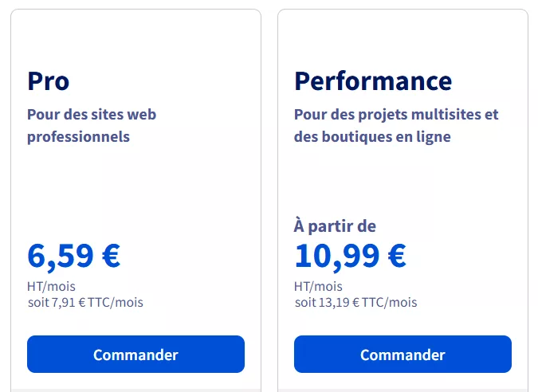Select the Pro plan heading
The image size is (538, 392).
point(49,80)
